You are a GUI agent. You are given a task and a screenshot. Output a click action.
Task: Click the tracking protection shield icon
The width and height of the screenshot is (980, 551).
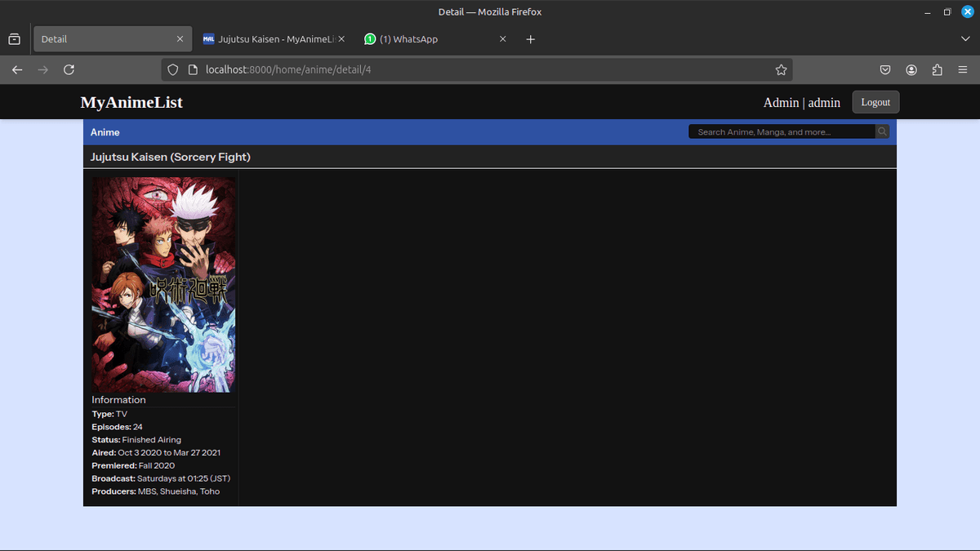pyautogui.click(x=172, y=69)
